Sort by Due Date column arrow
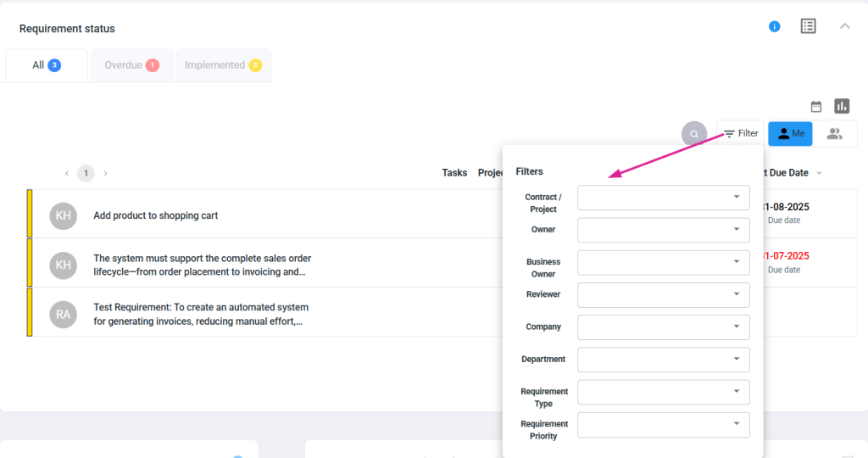This screenshot has height=458, width=868. 819,173
